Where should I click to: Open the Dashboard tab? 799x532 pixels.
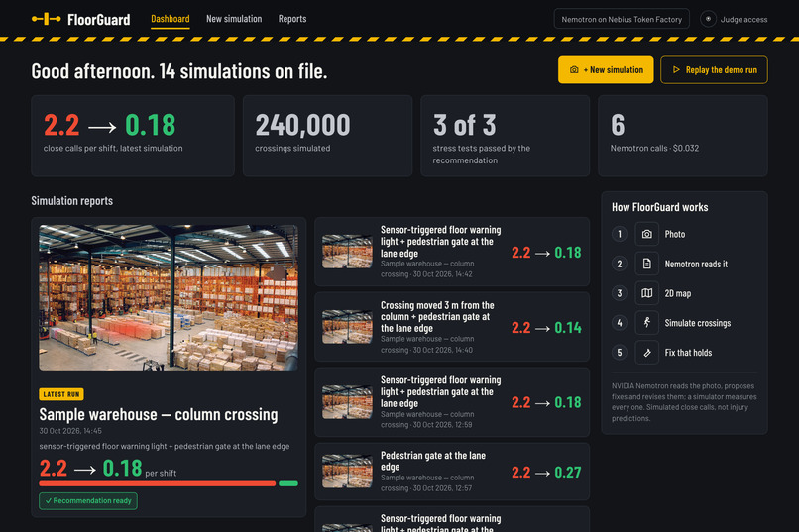pyautogui.click(x=171, y=19)
